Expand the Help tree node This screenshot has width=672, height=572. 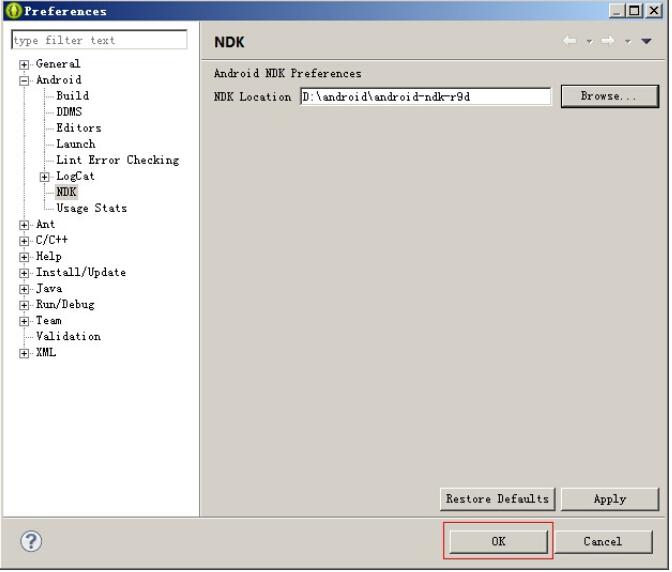(24, 258)
